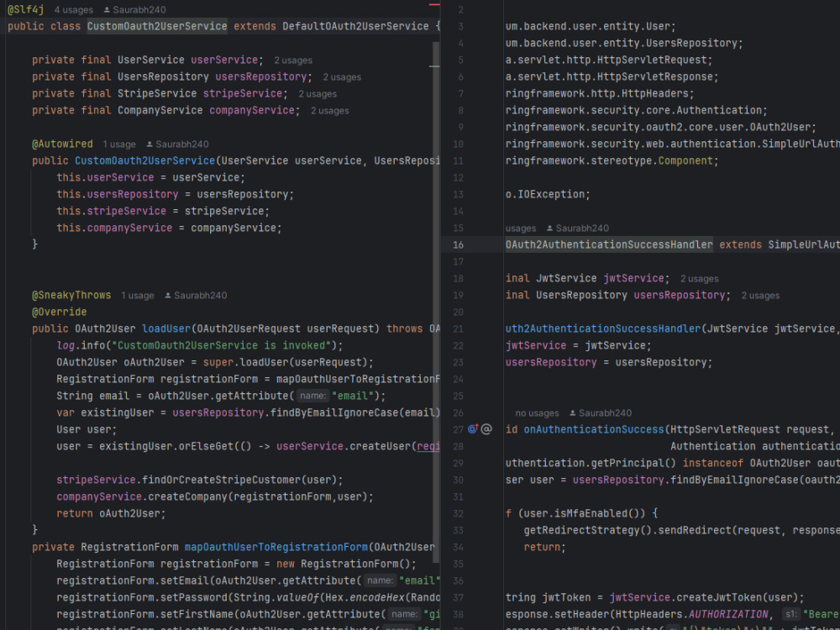
Task: Click the log.info statement text
Action: [200, 345]
